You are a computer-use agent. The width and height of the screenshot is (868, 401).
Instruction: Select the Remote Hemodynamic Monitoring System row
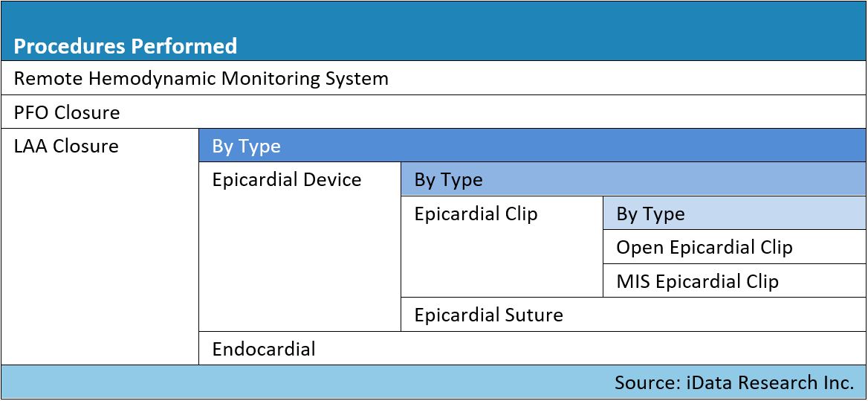pos(434,78)
